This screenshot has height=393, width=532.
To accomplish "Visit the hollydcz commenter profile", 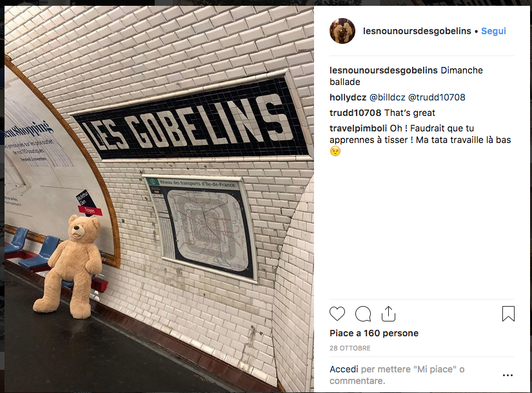I will (x=348, y=98).
